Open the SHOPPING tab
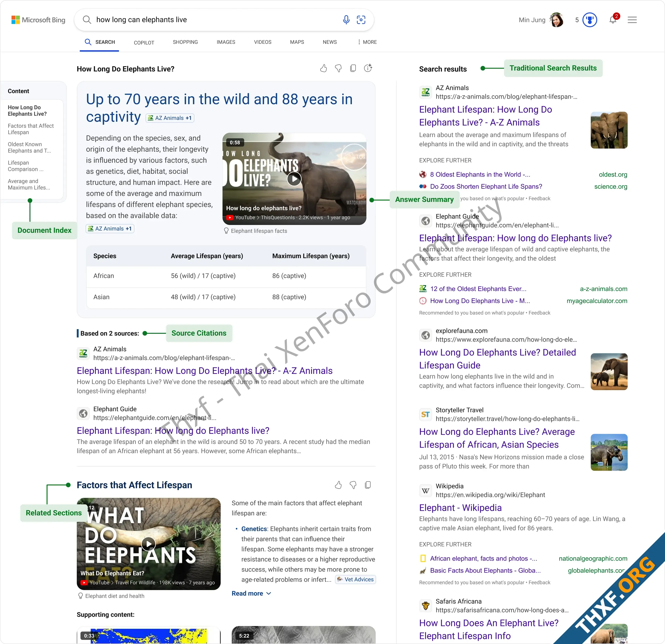The width and height of the screenshot is (665, 644). point(185,42)
